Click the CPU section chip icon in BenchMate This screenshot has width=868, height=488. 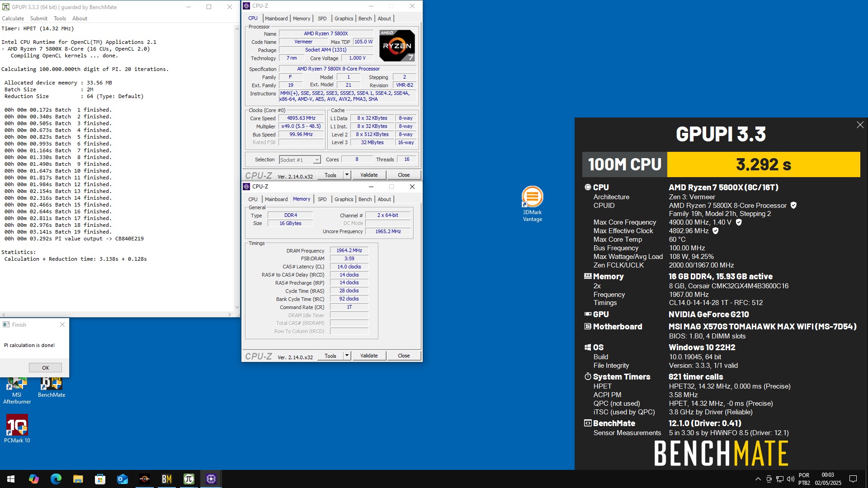(x=588, y=187)
